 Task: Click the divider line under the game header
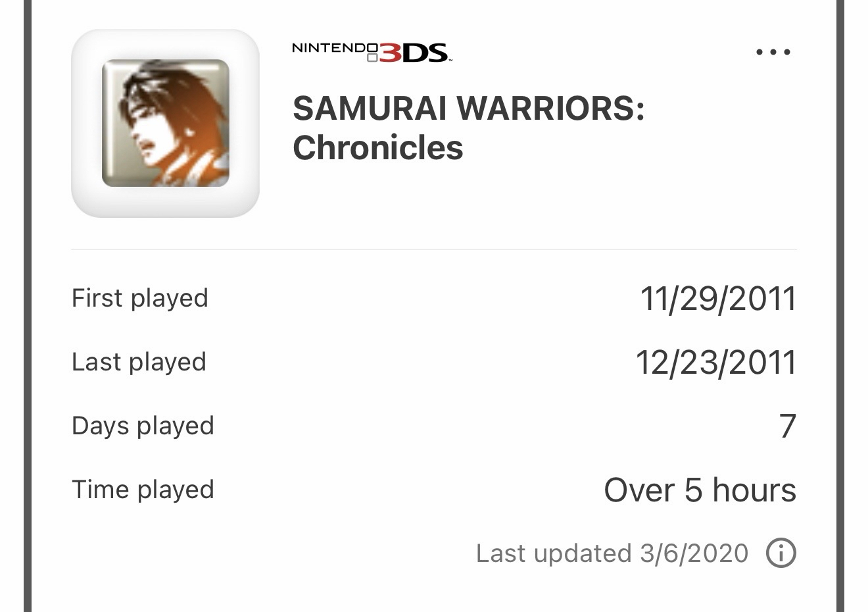[434, 250]
